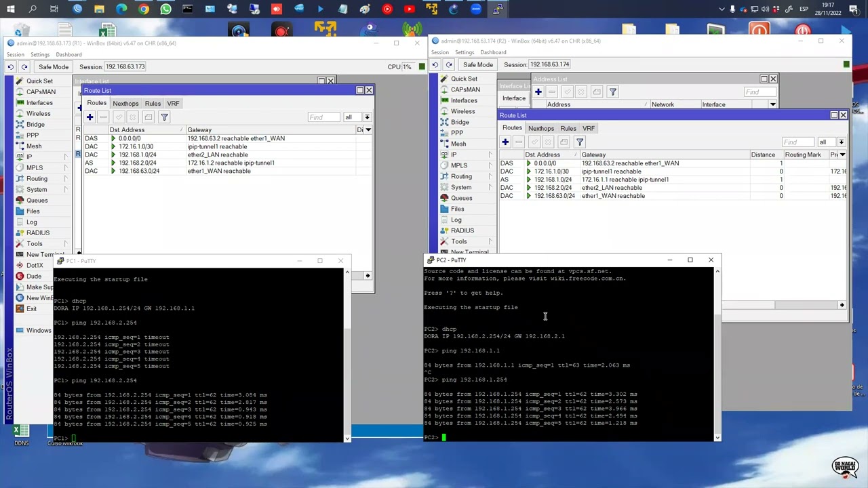Screen dimensions: 868x488
Task: Switch to Nexthops tab in R1 Route List
Action: click(125, 104)
